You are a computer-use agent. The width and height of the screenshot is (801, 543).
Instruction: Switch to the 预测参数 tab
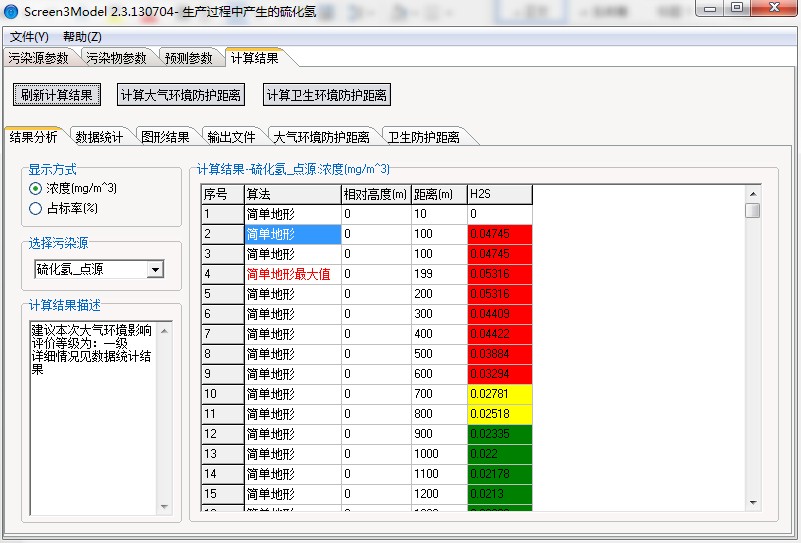[x=189, y=58]
